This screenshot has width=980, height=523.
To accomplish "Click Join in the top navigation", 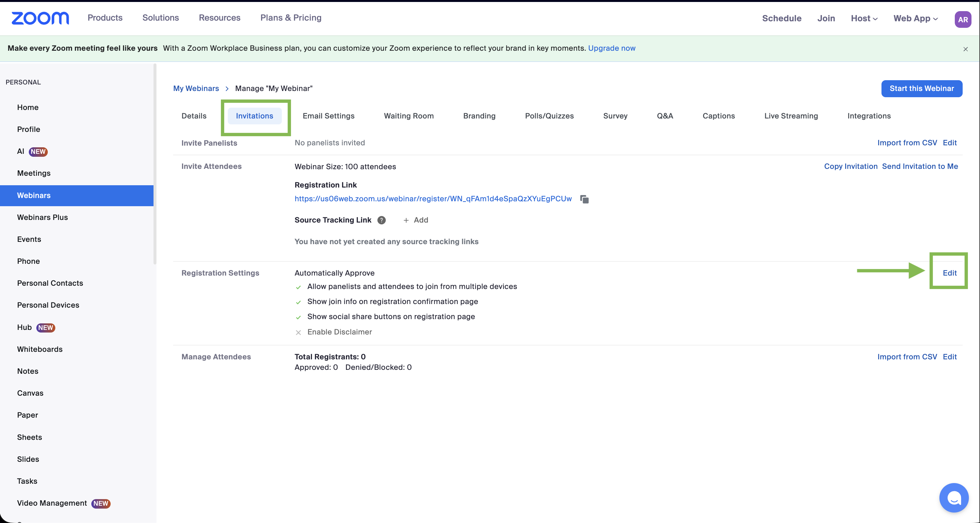I will point(826,18).
